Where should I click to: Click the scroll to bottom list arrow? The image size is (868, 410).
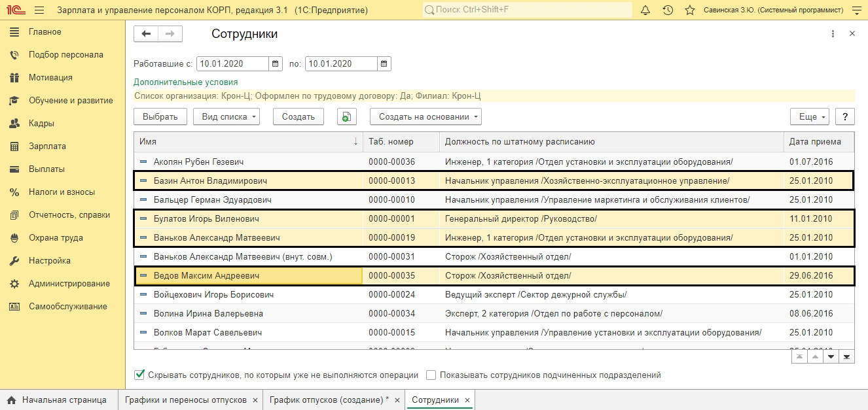pyautogui.click(x=846, y=357)
